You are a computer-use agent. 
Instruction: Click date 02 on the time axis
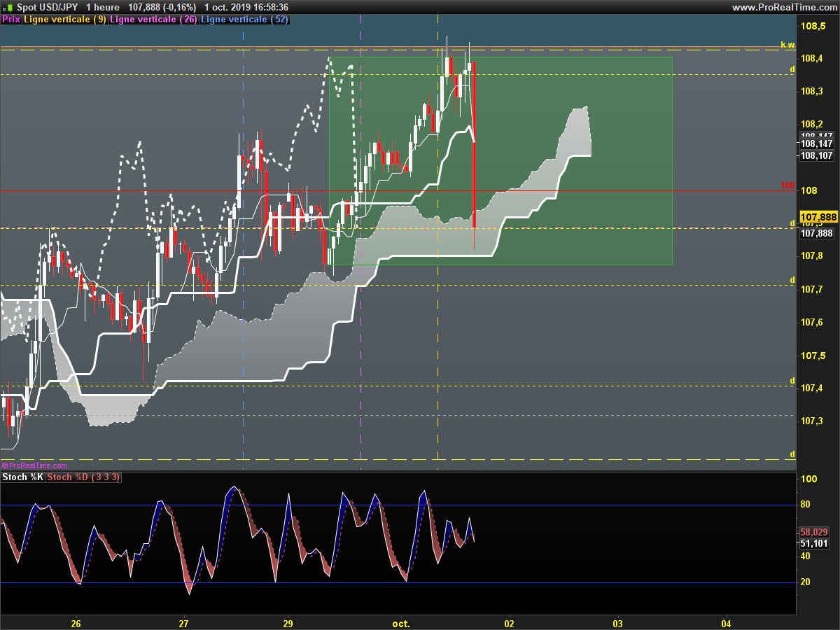[x=509, y=623]
